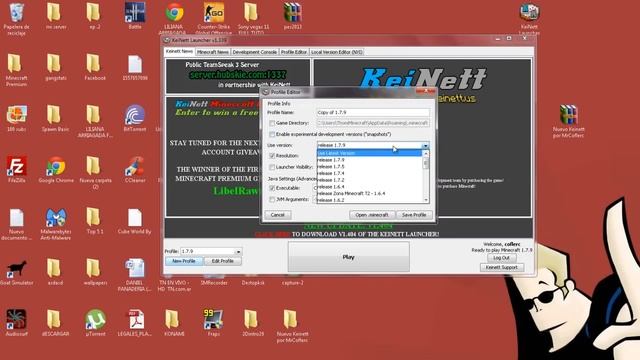
Task: Choose release 1.7.2 from version list
Action: [x=369, y=180]
